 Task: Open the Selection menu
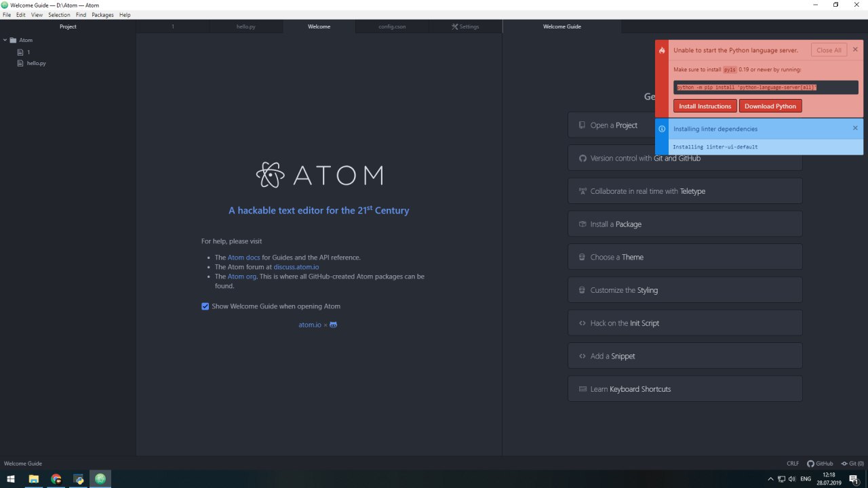[59, 15]
